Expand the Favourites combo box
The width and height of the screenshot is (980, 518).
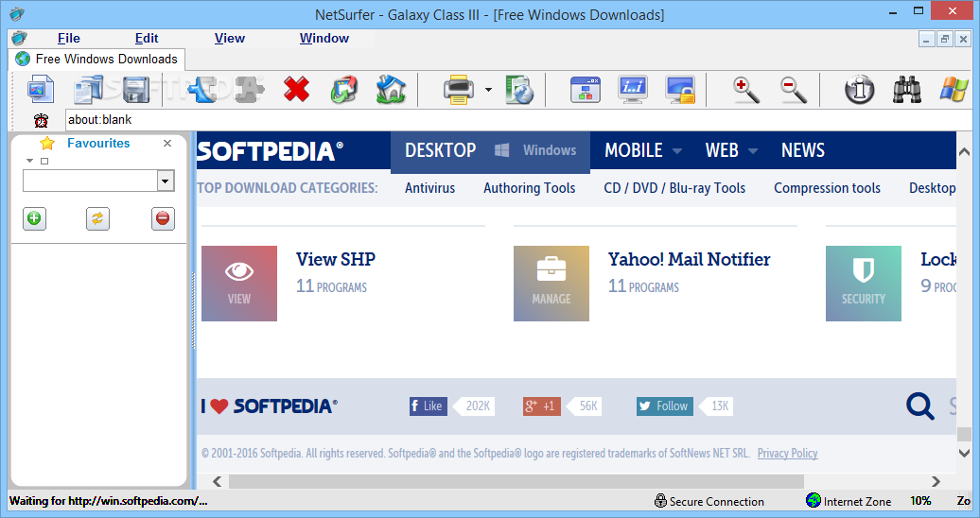tap(165, 181)
